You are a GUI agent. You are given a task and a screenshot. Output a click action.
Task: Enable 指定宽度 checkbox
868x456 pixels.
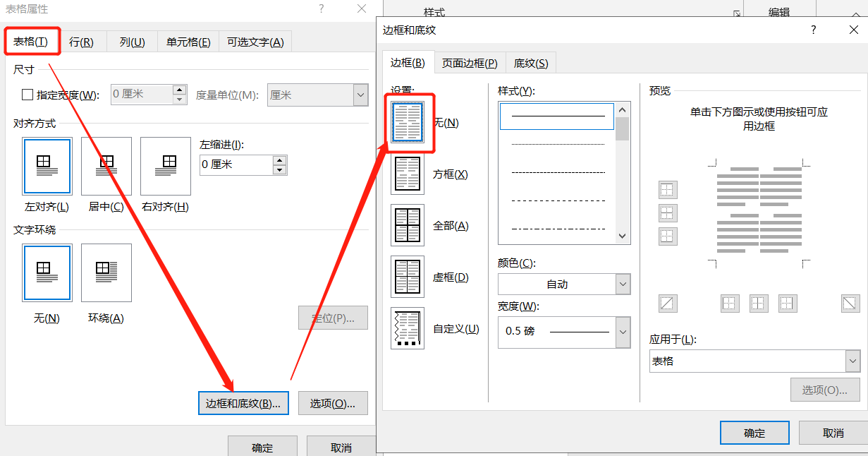(28, 95)
